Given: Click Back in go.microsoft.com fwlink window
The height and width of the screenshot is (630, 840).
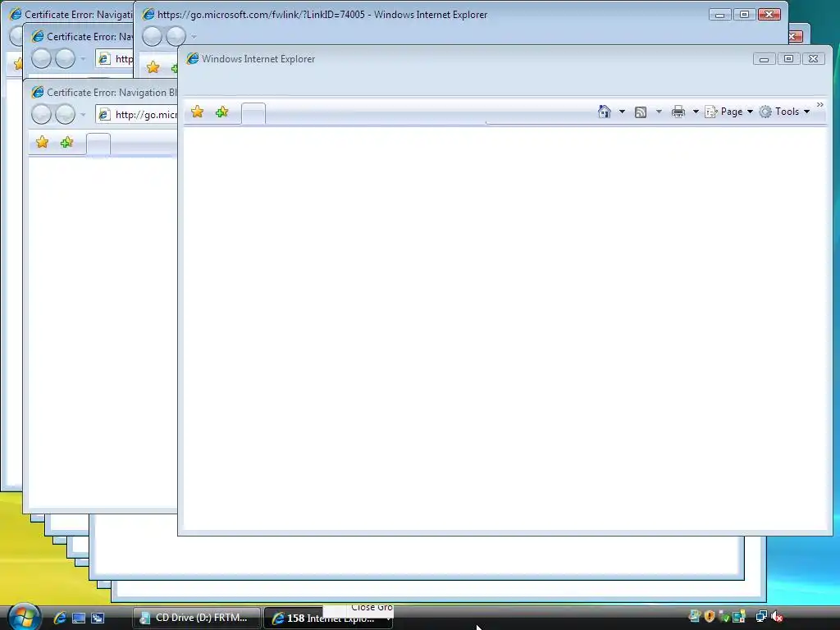Looking at the screenshot, I should pyautogui.click(x=152, y=36).
